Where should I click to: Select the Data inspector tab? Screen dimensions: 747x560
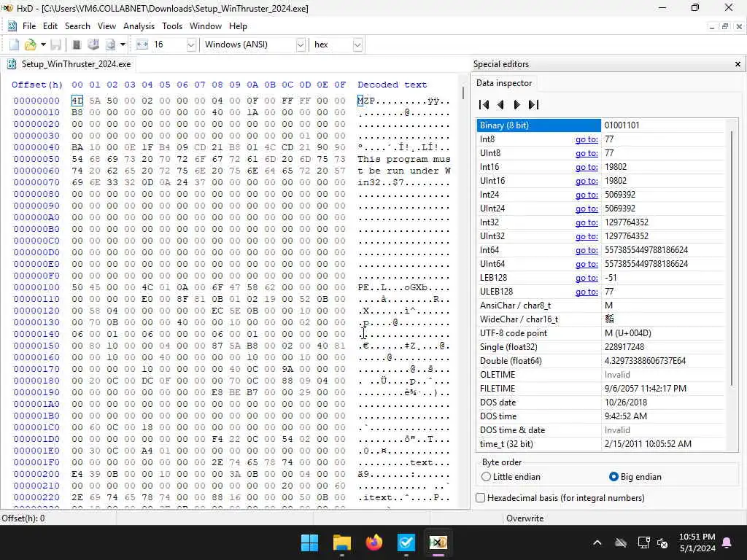tap(504, 83)
